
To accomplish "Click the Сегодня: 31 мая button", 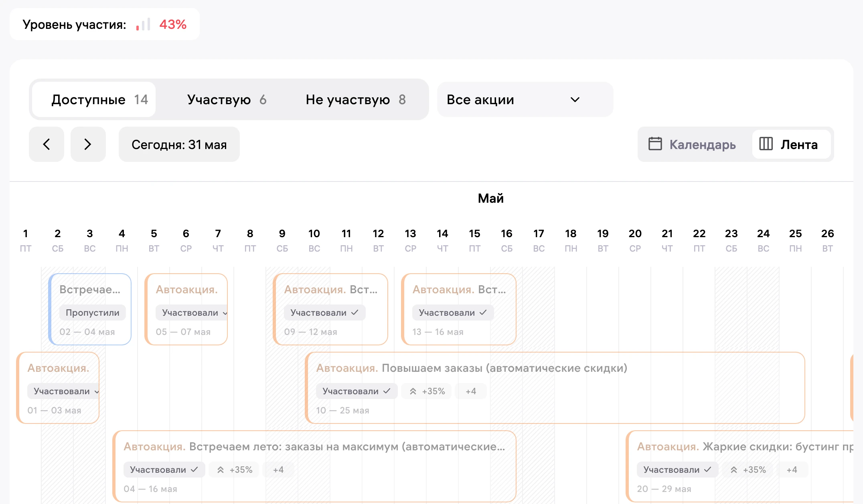I will (179, 144).
